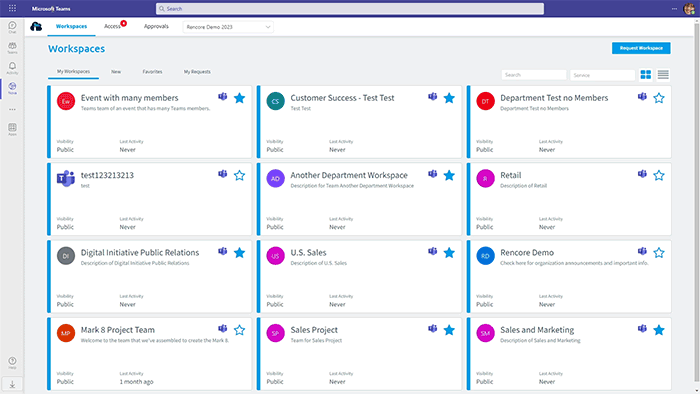700x394 pixels.
Task: Select the Favorites sub-tab
Action: [x=152, y=71]
